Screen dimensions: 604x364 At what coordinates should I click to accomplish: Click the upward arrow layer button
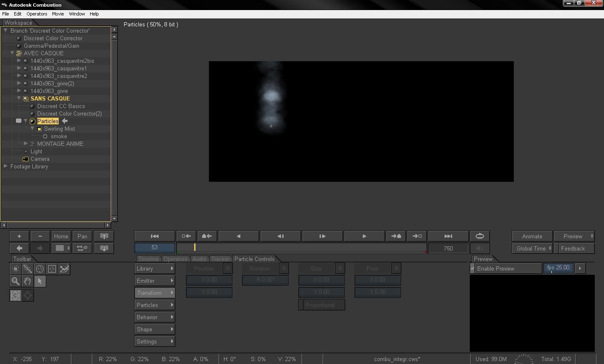click(104, 236)
